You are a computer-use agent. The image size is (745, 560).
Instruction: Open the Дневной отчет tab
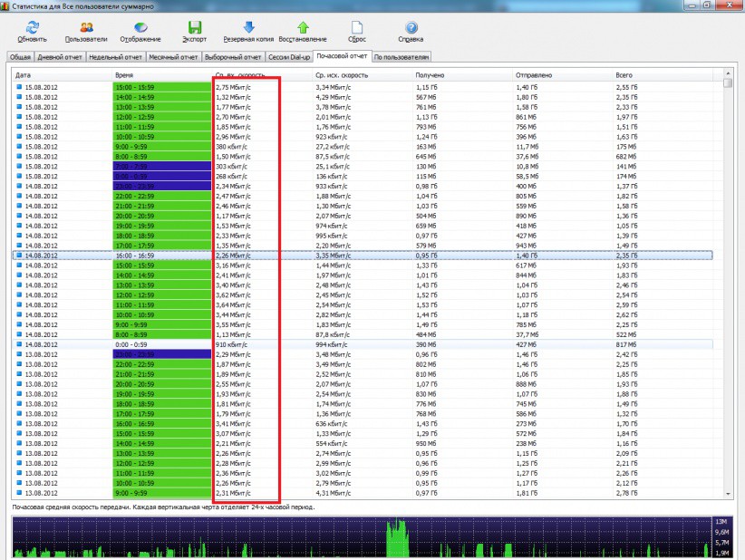pos(60,56)
